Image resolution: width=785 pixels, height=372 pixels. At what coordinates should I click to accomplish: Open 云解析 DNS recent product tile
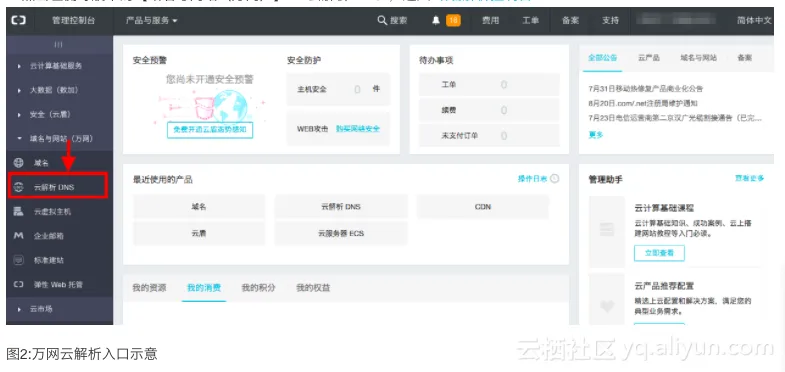[341, 207]
